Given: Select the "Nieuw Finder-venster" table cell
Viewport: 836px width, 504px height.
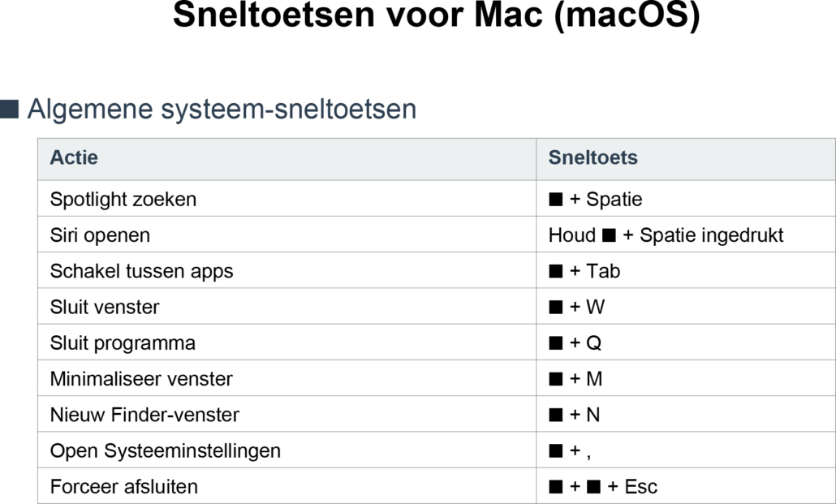Looking at the screenshot, I should [x=144, y=415].
